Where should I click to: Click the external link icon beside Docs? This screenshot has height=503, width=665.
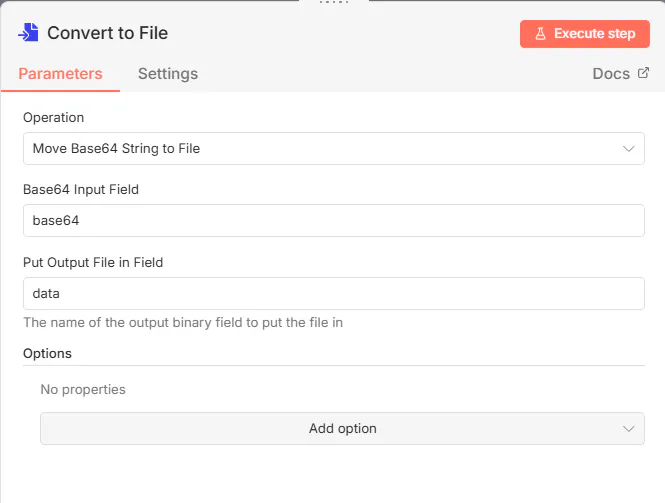click(x=643, y=73)
